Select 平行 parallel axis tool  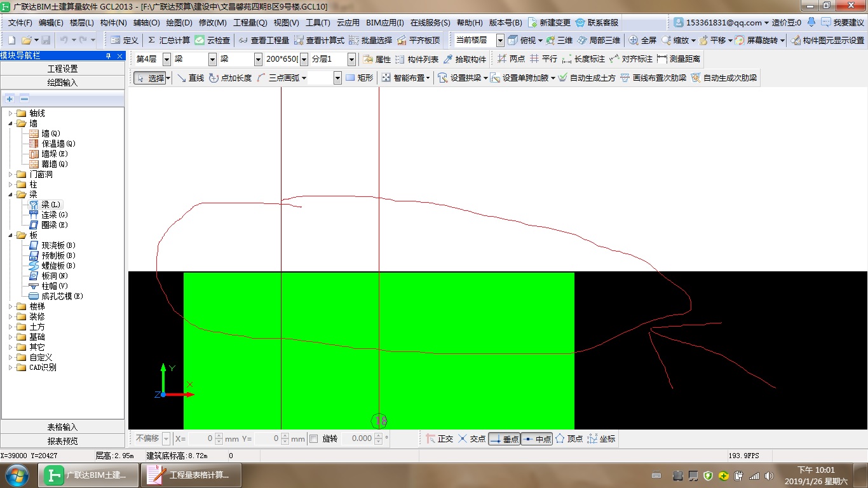click(543, 59)
